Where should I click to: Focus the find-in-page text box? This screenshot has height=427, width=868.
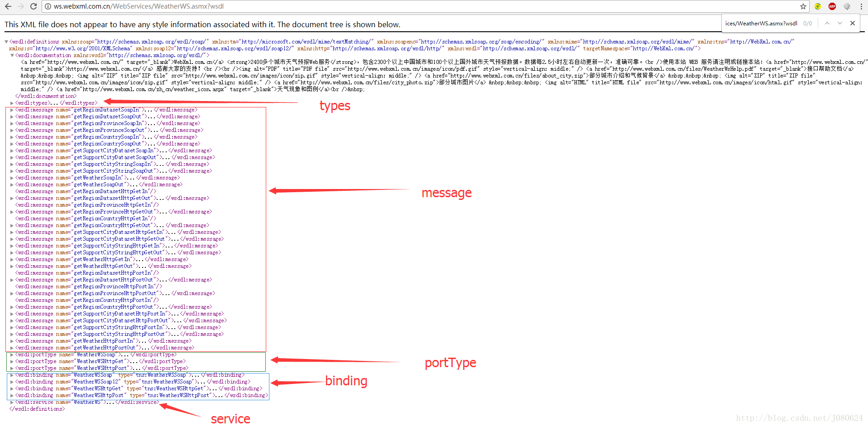click(x=761, y=23)
